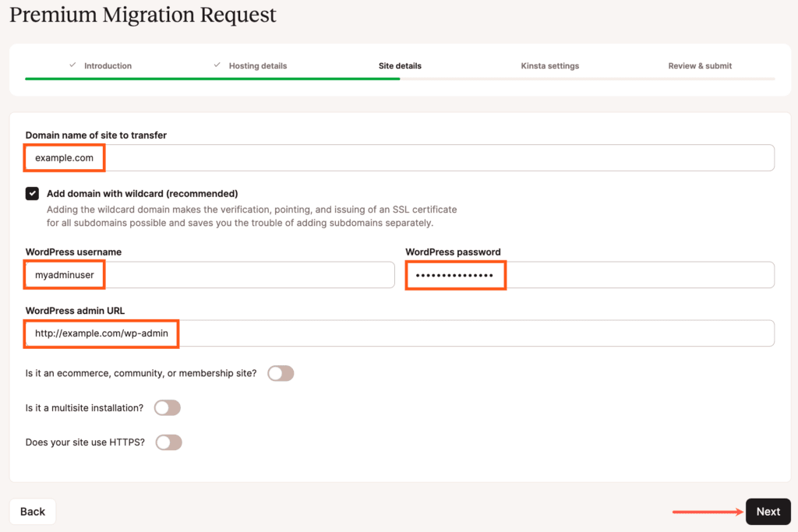Jump to the Kinsta settings step

click(549, 66)
